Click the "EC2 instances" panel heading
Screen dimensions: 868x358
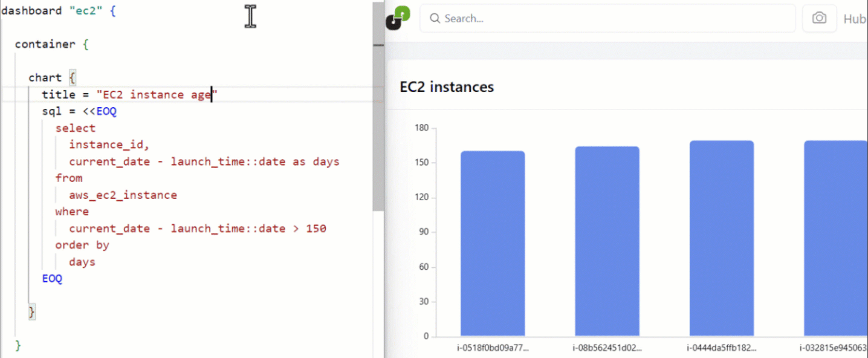pyautogui.click(x=447, y=87)
